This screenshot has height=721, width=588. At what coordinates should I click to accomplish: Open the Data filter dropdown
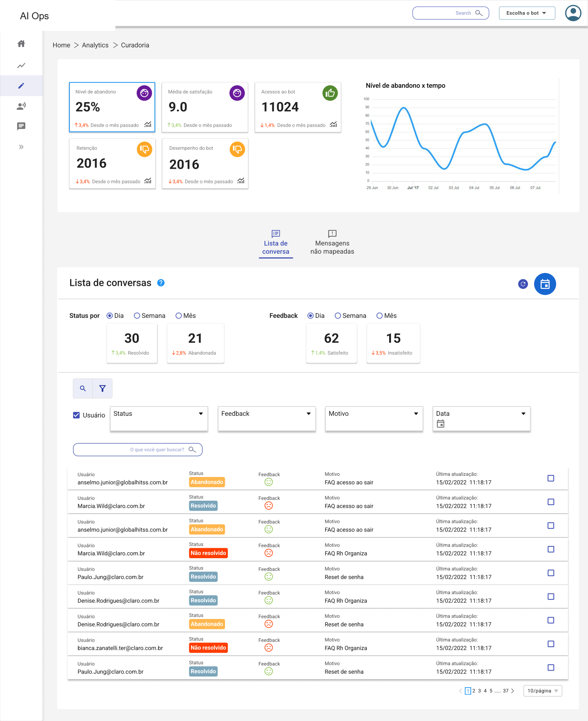pos(482,419)
